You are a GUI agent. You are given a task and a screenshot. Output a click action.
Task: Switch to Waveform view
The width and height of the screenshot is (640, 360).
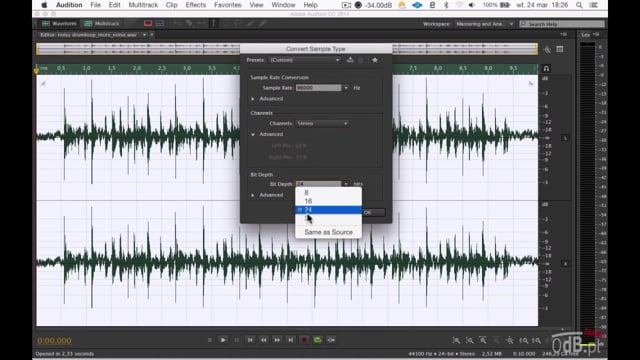pos(60,24)
